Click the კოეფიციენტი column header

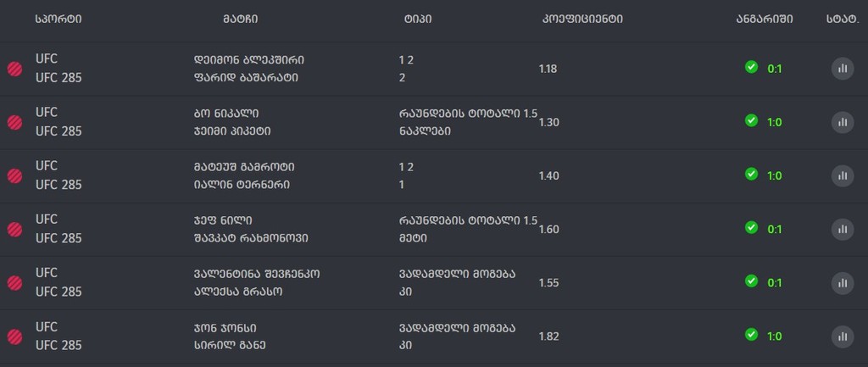tap(581, 19)
